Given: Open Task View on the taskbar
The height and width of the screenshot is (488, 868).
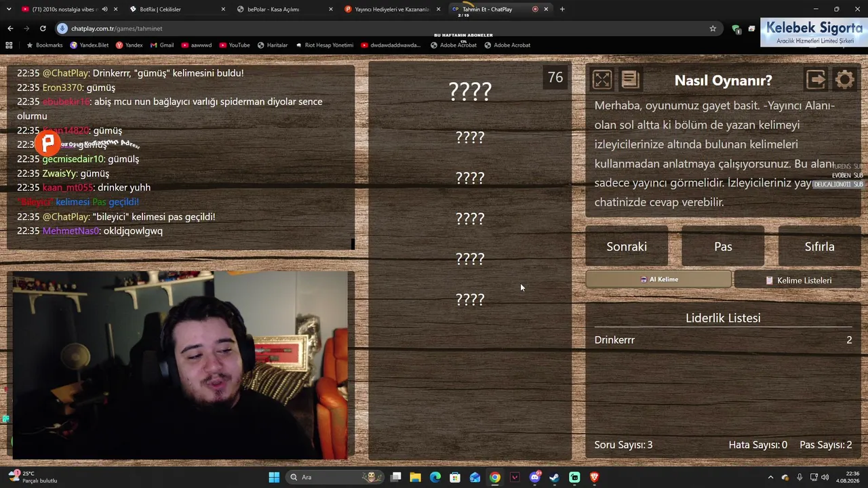Looking at the screenshot, I should coord(396,477).
